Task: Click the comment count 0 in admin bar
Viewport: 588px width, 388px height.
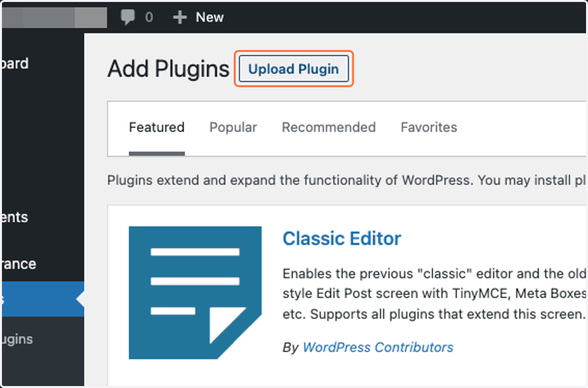Action: [x=149, y=18]
